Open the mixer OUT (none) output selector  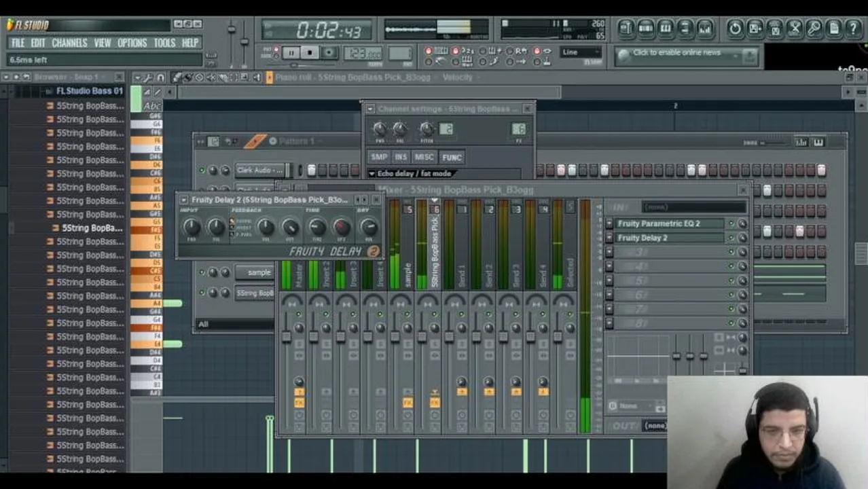[x=655, y=426]
